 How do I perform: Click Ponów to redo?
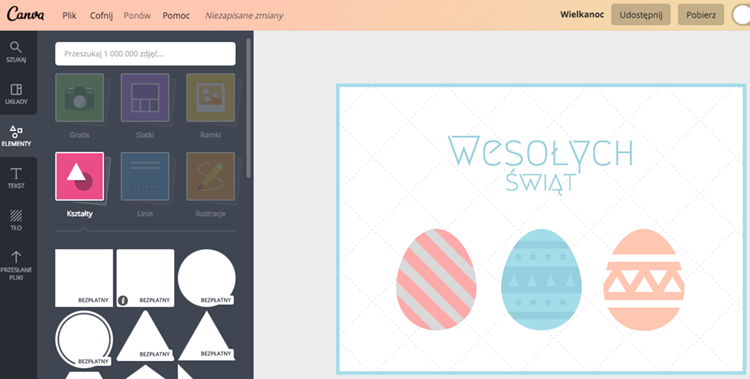click(137, 15)
